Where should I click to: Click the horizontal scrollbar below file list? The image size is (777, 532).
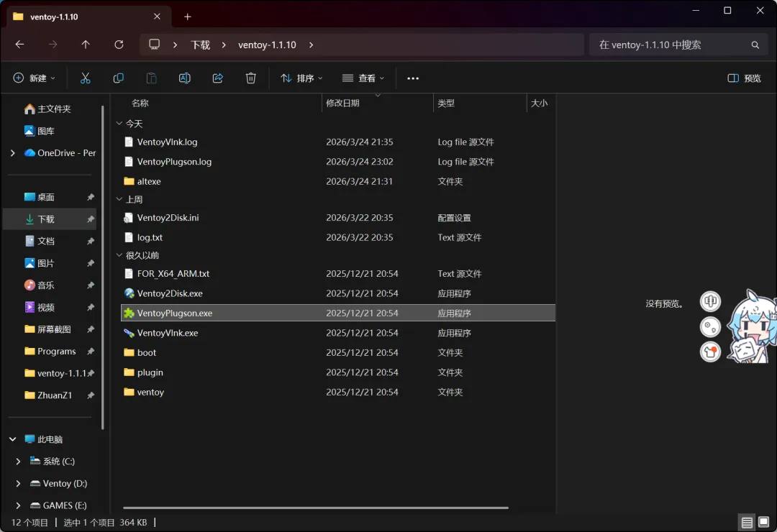[316, 508]
